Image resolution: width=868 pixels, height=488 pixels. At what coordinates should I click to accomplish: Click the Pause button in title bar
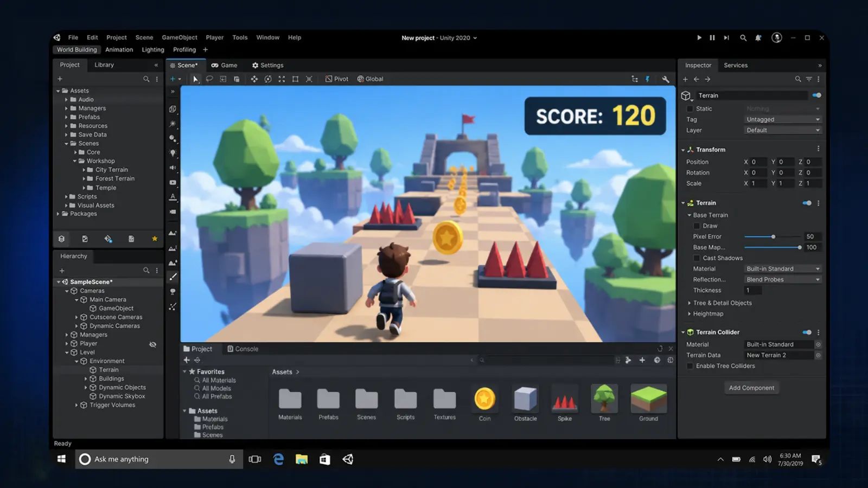tap(712, 37)
